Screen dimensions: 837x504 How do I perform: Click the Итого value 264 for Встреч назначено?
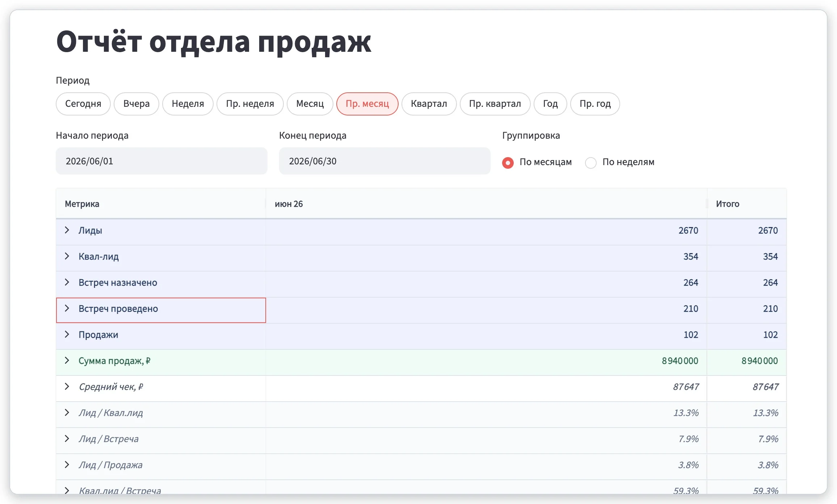click(x=770, y=283)
